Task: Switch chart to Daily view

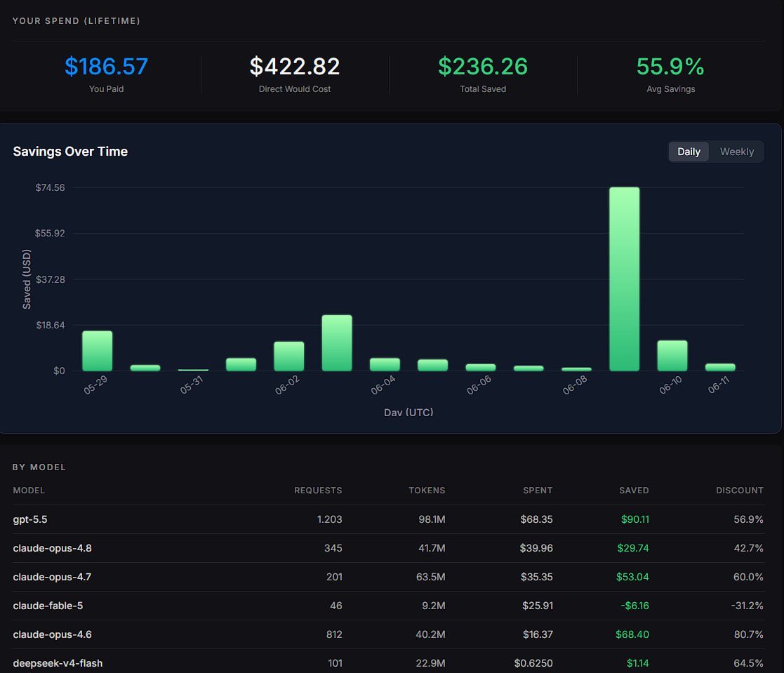Action: click(689, 152)
